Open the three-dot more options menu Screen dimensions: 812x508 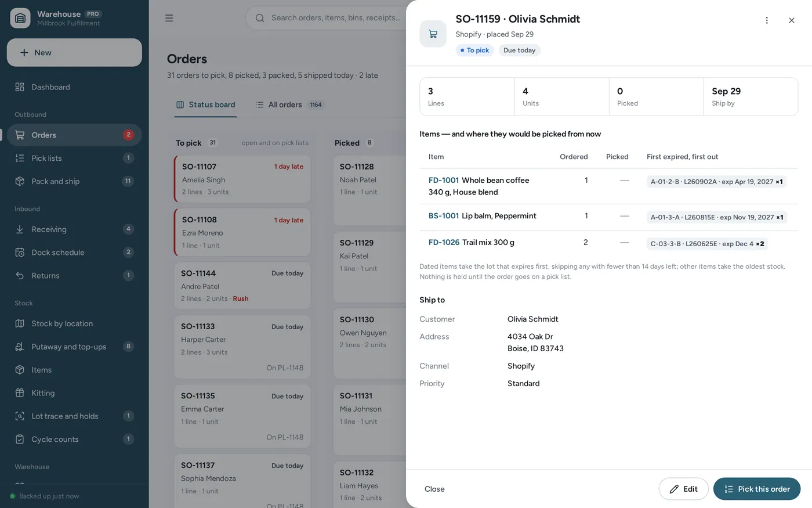[x=767, y=20]
